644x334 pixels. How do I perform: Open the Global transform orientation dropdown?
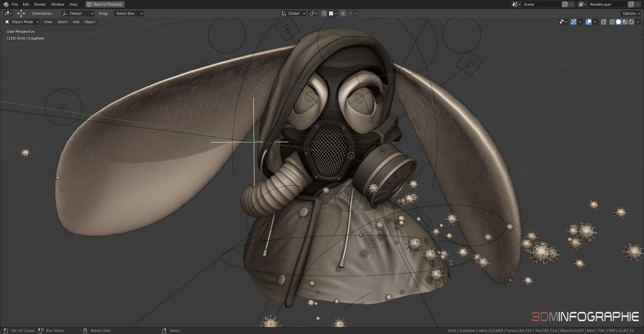click(x=293, y=13)
